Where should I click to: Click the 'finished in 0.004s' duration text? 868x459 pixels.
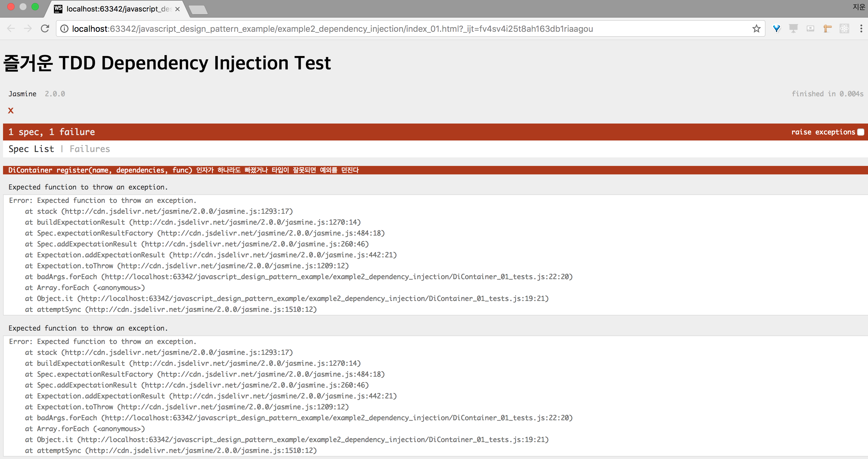827,94
